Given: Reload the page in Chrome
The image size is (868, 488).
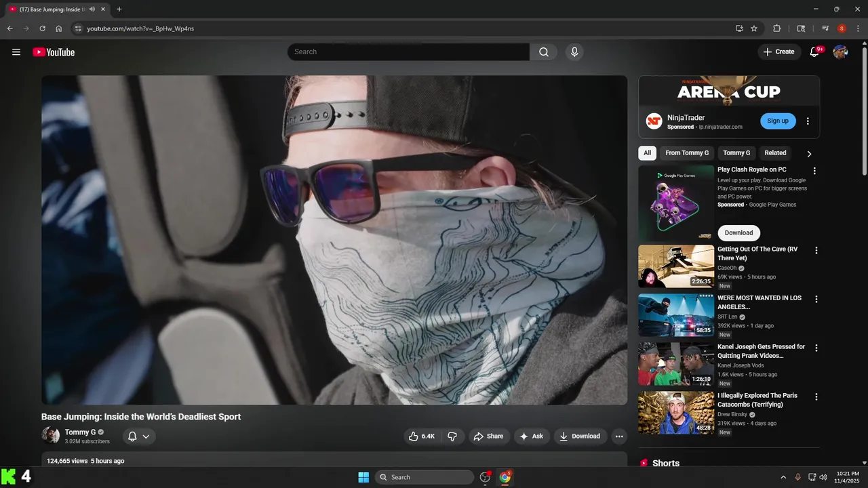Looking at the screenshot, I should coord(42,28).
